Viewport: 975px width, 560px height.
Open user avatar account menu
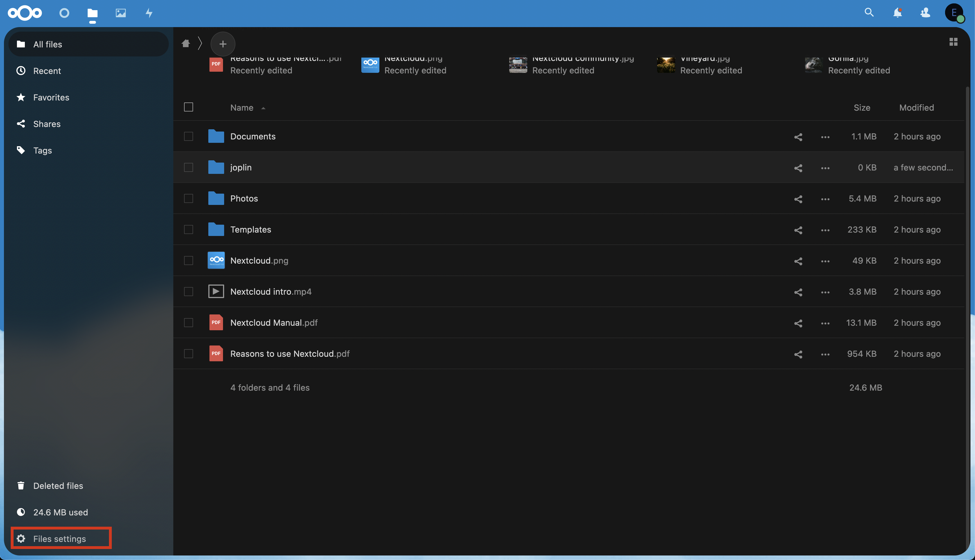click(x=954, y=13)
